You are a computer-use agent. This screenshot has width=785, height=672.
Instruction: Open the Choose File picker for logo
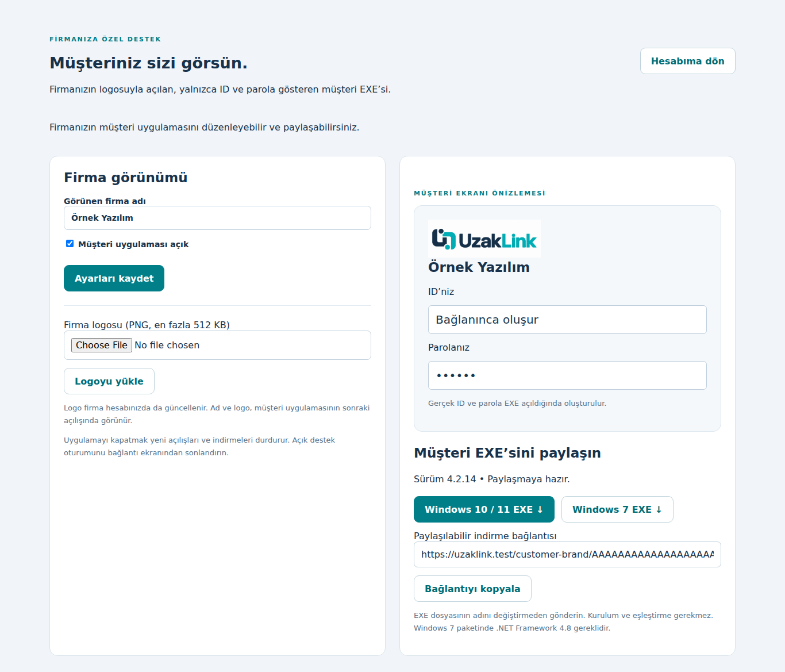click(x=102, y=345)
